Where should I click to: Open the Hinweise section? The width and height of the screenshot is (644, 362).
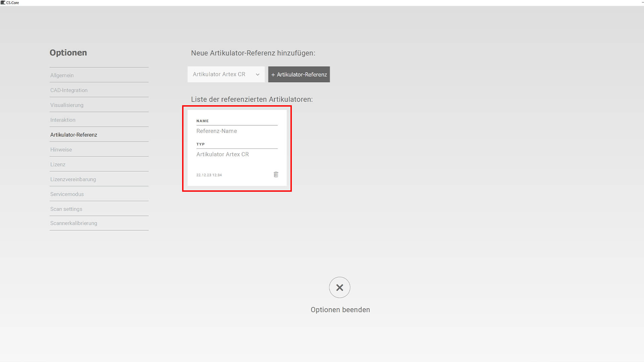pos(99,149)
